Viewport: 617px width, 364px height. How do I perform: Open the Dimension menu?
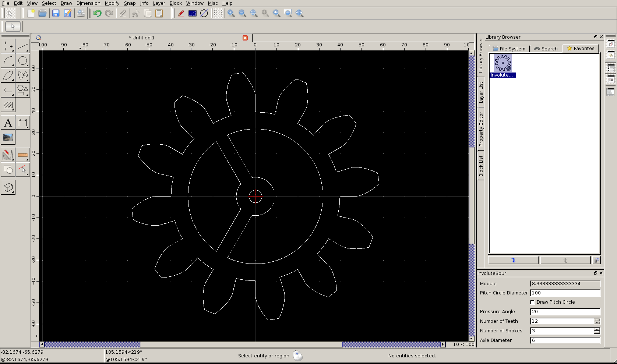coord(88,3)
